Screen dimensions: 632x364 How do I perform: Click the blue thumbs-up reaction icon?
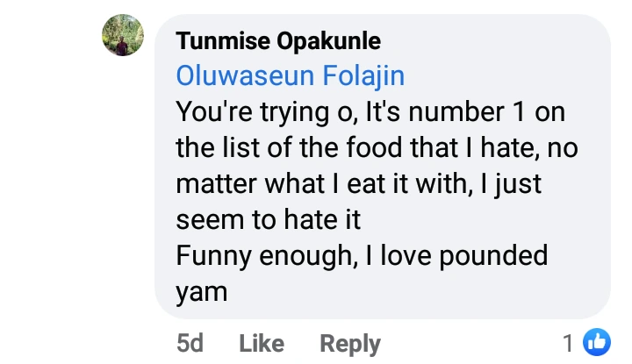[597, 343]
